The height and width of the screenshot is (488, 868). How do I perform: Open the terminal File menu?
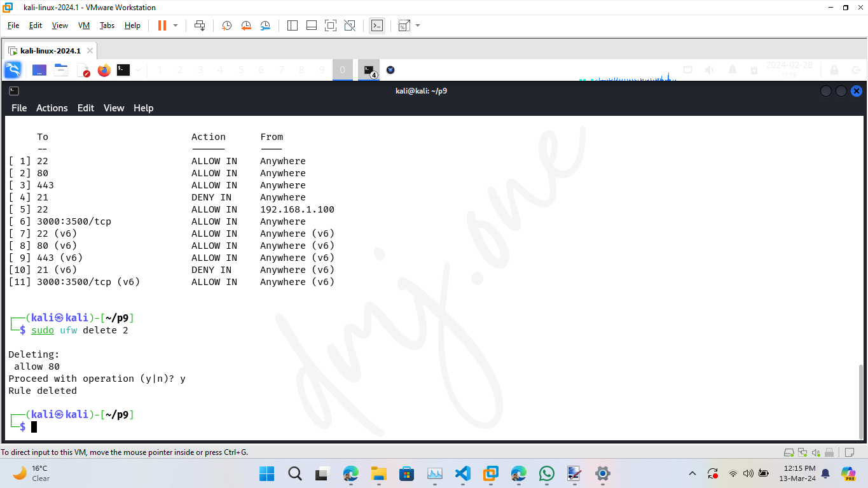tap(19, 108)
